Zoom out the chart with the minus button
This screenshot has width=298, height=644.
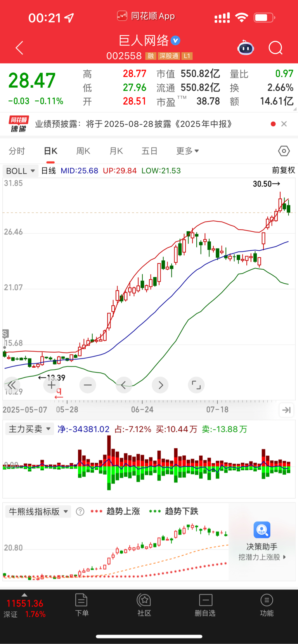pos(88,385)
